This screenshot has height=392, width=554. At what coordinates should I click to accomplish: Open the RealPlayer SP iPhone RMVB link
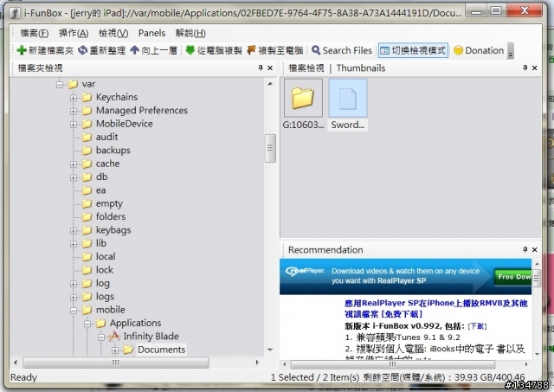(436, 308)
